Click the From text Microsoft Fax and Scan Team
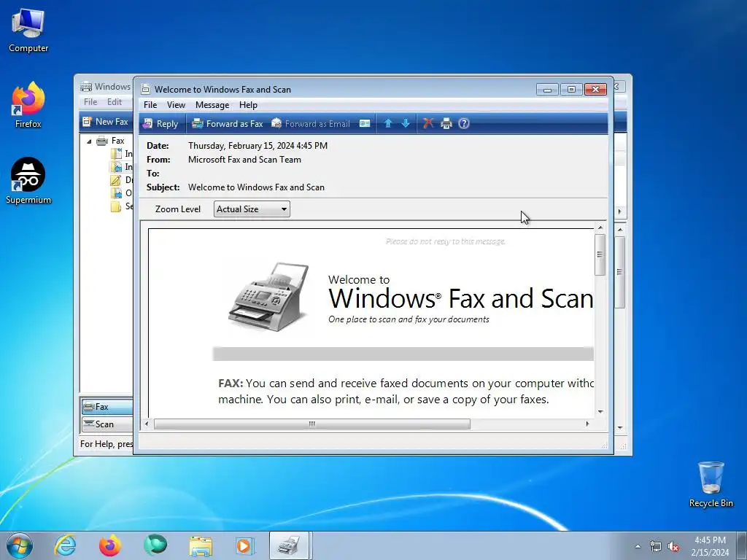 (x=244, y=160)
